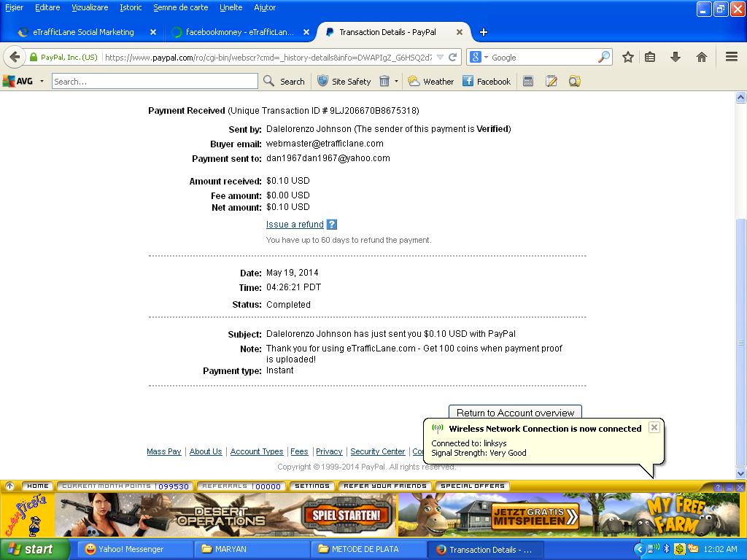Reload the PayPal page

click(452, 57)
